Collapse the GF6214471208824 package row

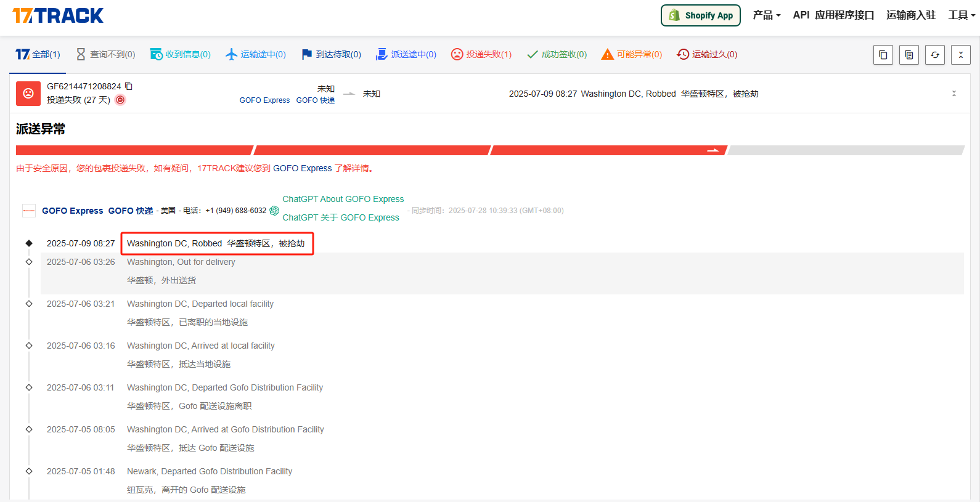[x=954, y=94]
